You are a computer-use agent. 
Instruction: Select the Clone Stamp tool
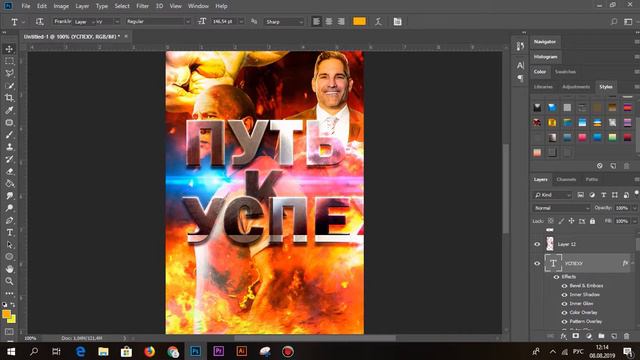point(9,147)
